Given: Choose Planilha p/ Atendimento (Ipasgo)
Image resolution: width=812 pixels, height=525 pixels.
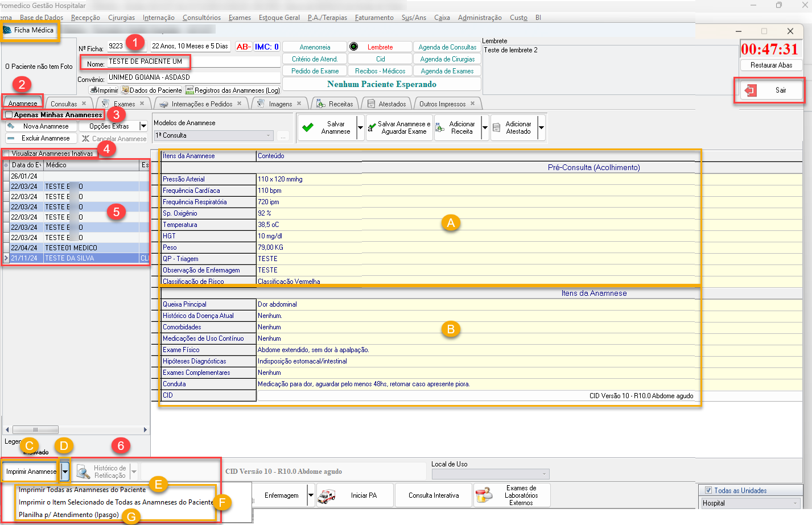Looking at the screenshot, I should point(68,515).
